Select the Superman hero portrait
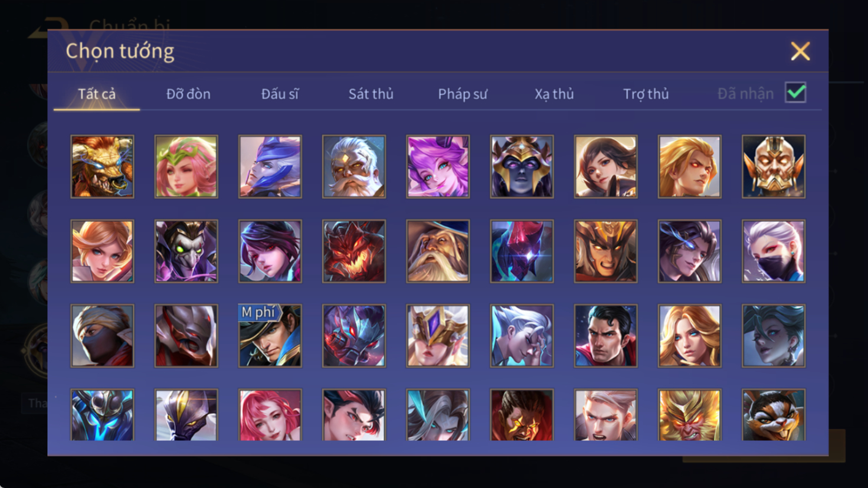The image size is (868, 488). (605, 336)
